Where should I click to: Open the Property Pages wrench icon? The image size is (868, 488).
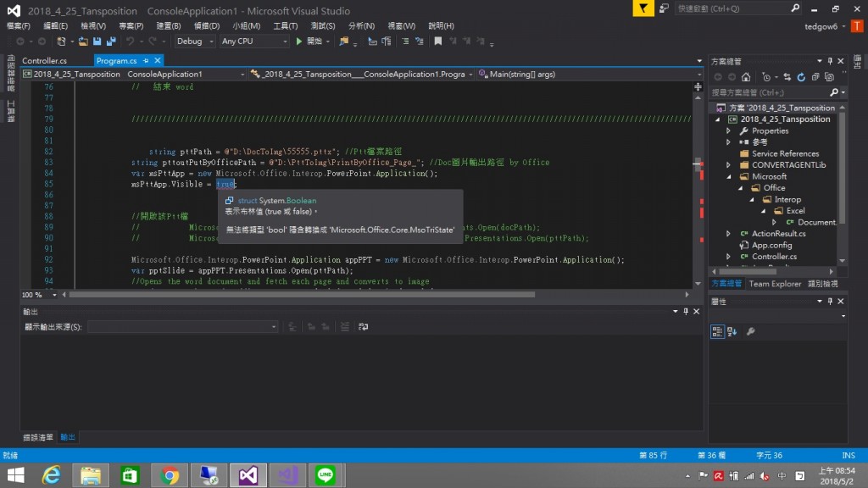coord(751,331)
